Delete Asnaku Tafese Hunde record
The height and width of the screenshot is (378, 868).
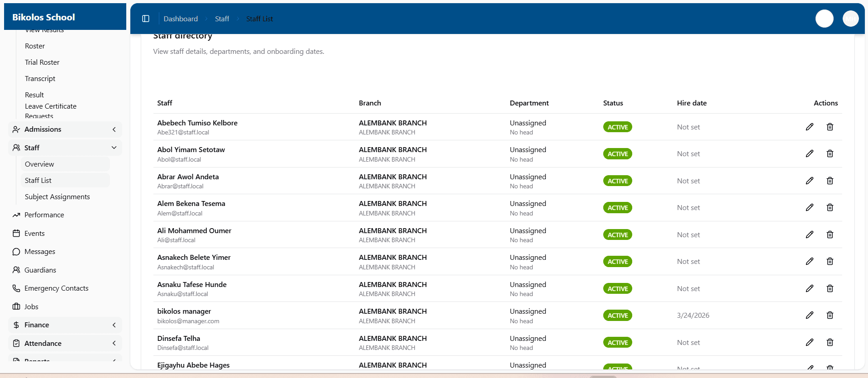[x=830, y=288]
